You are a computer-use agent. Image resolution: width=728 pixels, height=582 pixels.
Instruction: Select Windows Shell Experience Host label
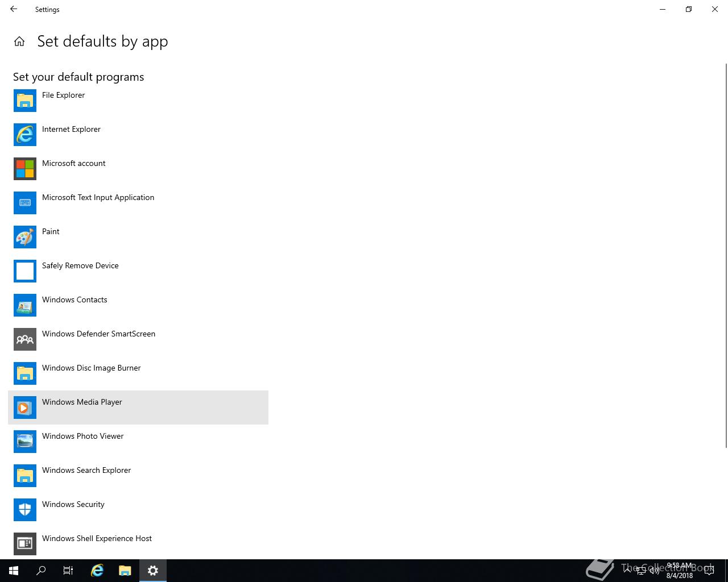pyautogui.click(x=97, y=538)
